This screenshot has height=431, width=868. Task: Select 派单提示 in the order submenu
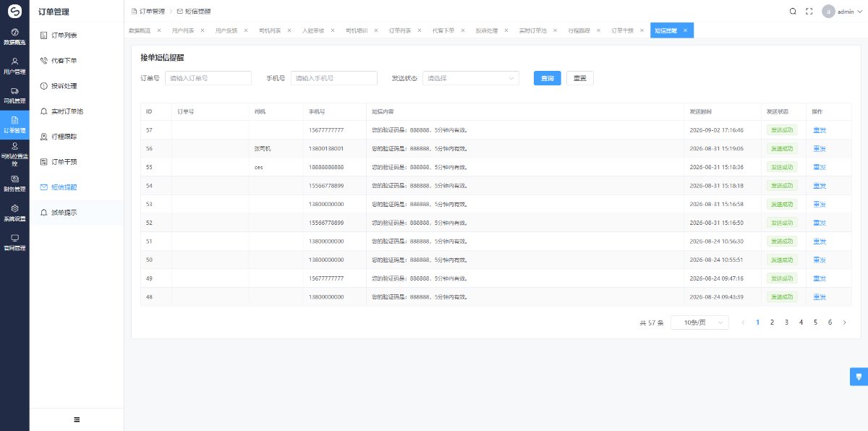coord(77,213)
